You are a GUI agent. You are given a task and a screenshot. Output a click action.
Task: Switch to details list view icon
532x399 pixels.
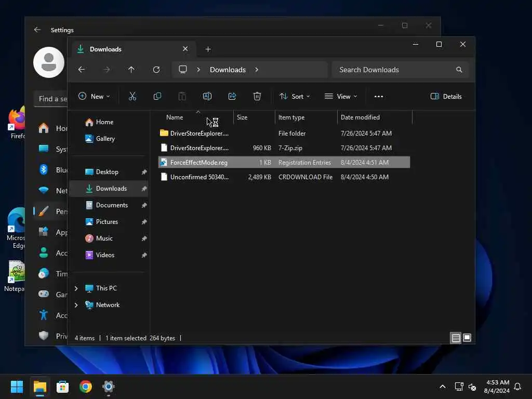tap(456, 338)
